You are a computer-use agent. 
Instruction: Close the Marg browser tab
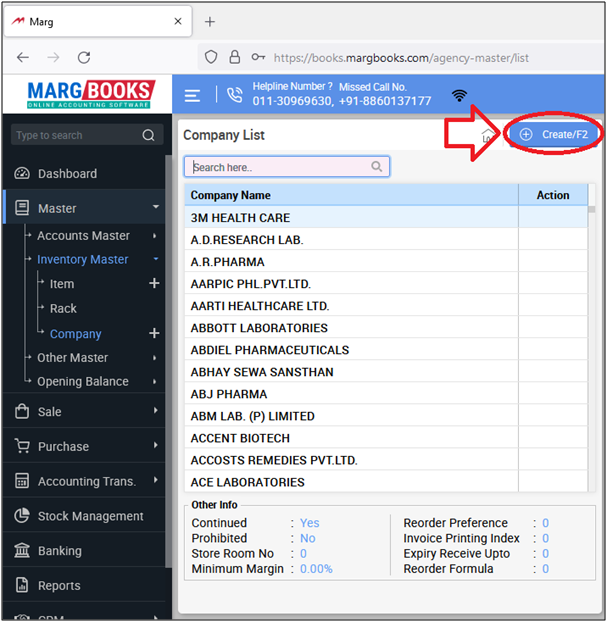click(178, 21)
